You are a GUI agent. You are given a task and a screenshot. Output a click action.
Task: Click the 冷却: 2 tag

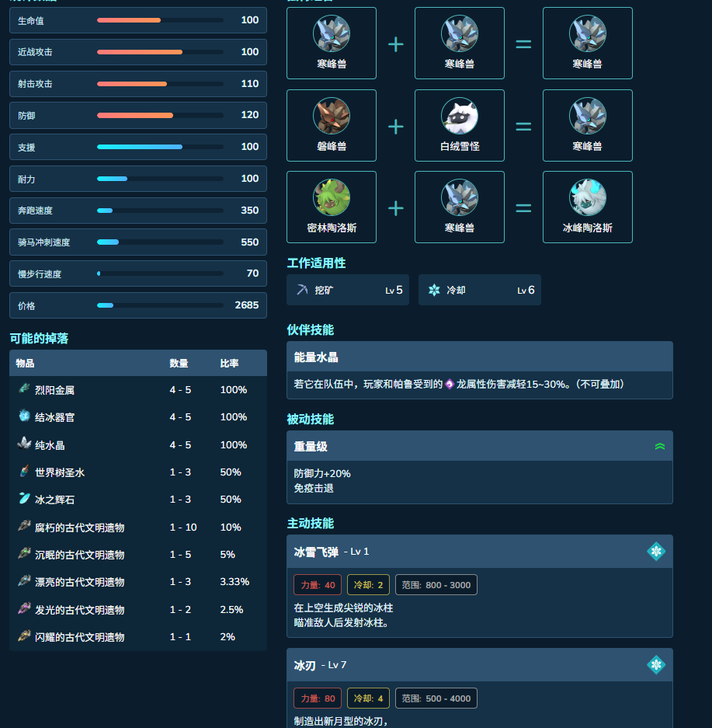click(368, 585)
